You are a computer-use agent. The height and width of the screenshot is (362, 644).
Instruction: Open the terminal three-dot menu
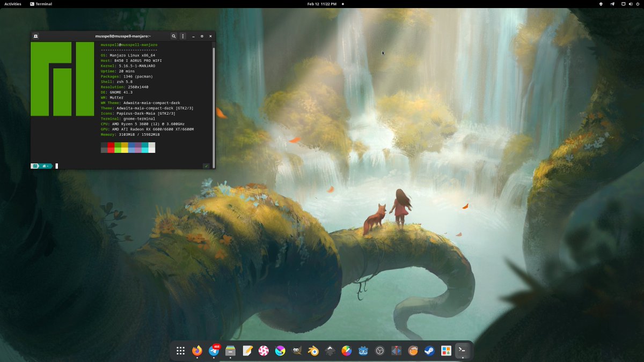(183, 36)
